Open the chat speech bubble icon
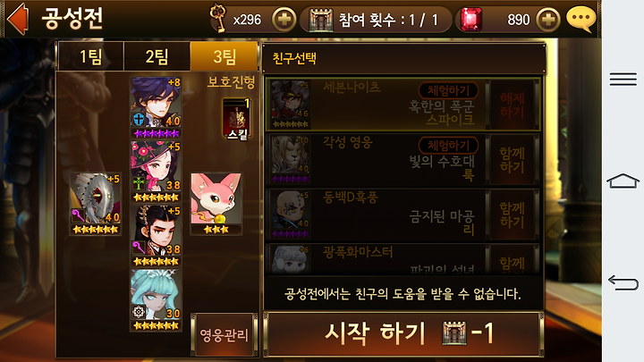This screenshot has height=362, width=644. 580,19
